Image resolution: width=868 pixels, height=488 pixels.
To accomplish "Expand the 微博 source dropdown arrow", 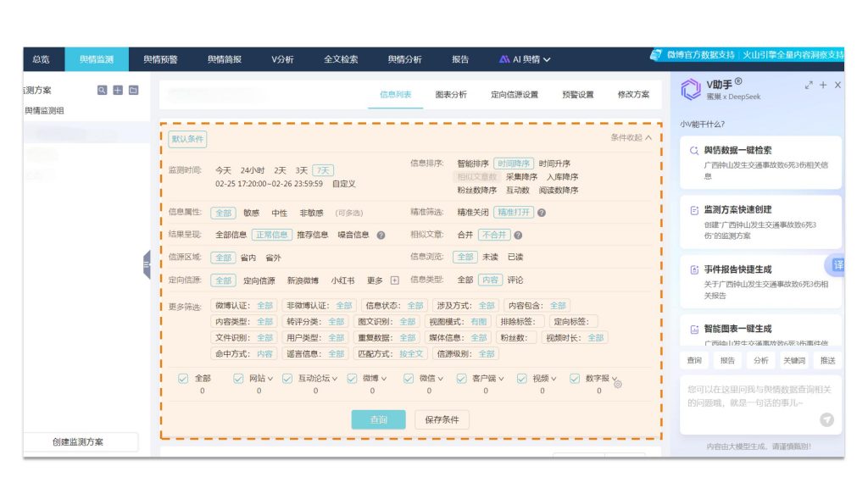I will coord(384,379).
